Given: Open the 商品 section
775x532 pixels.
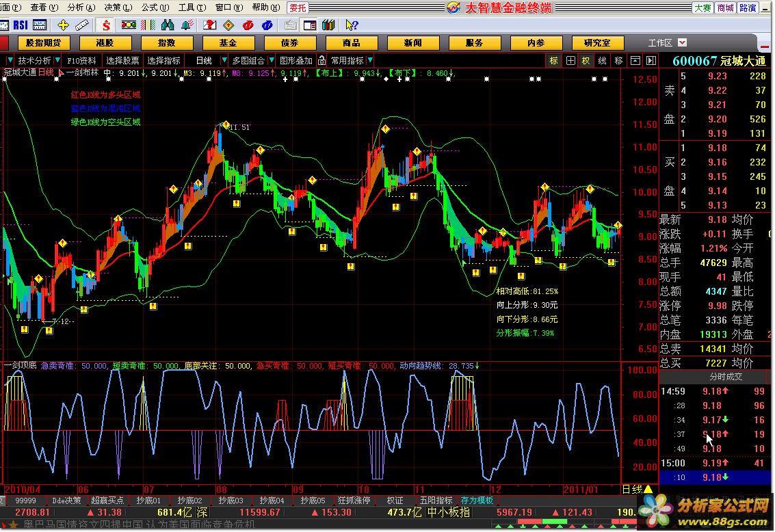Looking at the screenshot, I should click(351, 43).
